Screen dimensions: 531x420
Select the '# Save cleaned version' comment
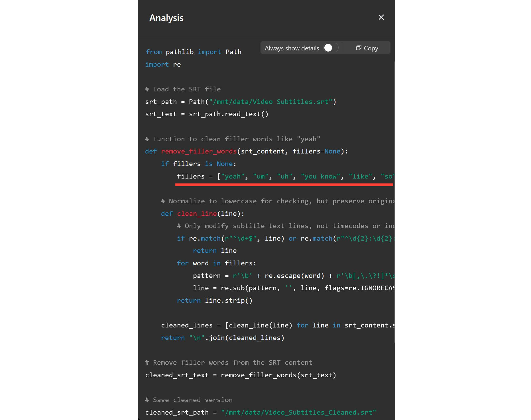point(189,399)
